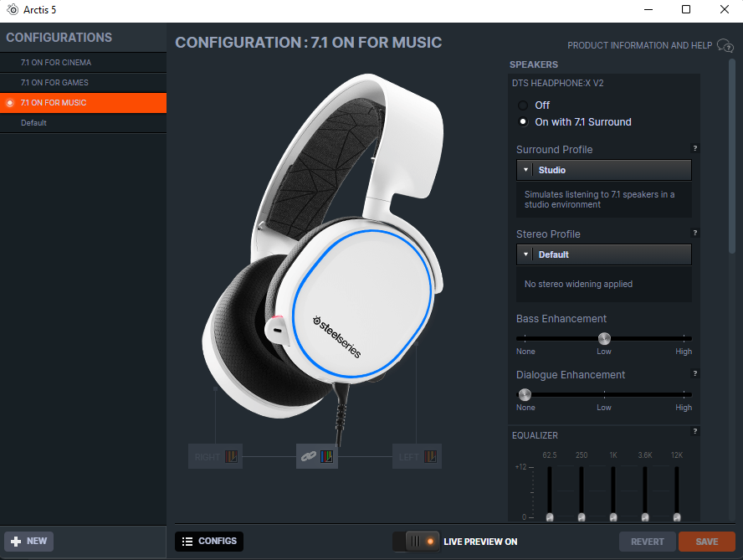
Task: Set Bass Enhancement slider to High
Action: (x=684, y=338)
